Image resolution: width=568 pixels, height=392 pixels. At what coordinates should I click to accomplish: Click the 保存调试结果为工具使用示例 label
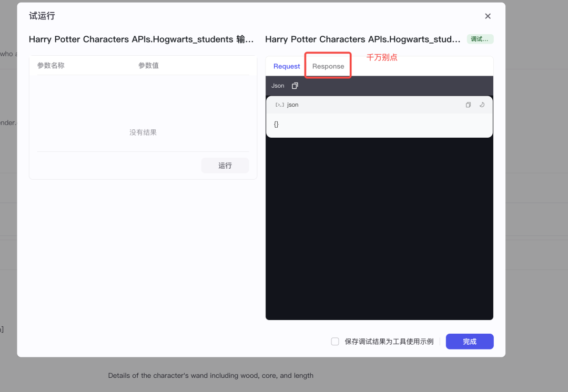click(389, 342)
